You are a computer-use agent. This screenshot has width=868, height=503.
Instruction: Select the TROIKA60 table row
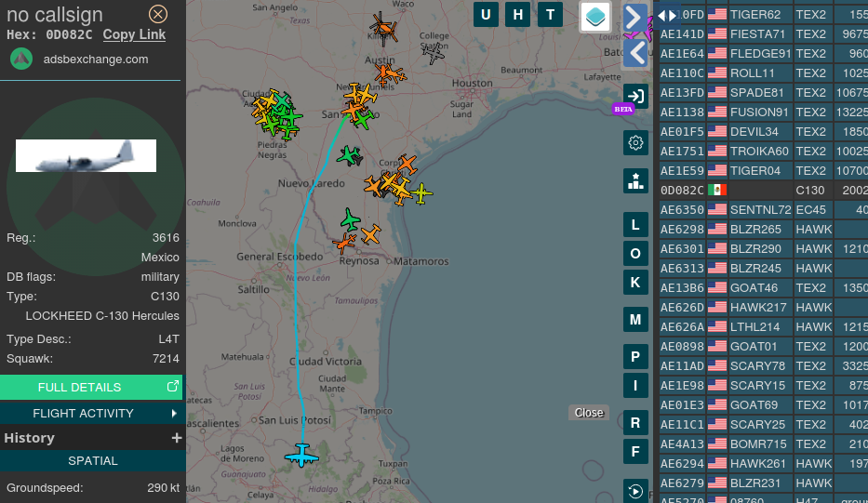pyautogui.click(x=764, y=151)
